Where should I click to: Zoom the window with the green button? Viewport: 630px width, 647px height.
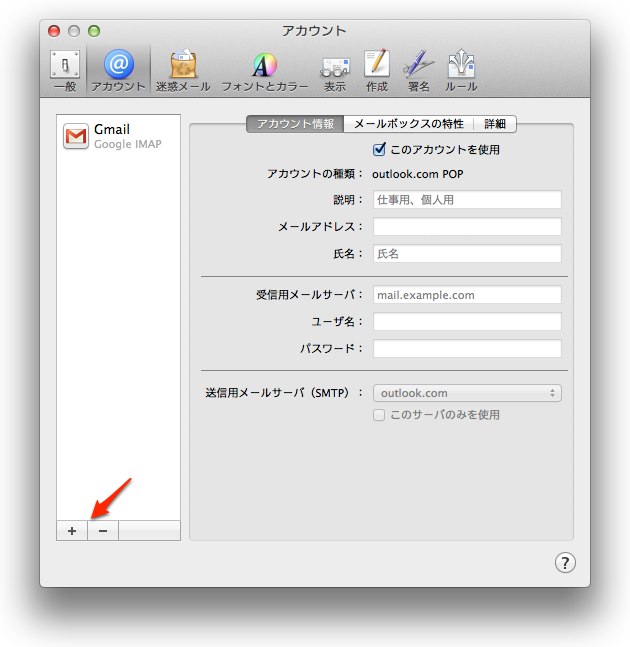(94, 31)
